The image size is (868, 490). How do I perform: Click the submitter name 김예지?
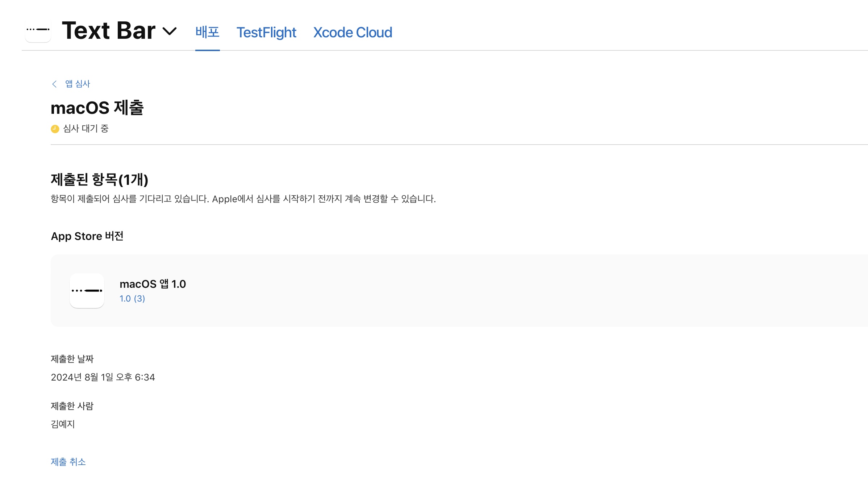(x=63, y=424)
